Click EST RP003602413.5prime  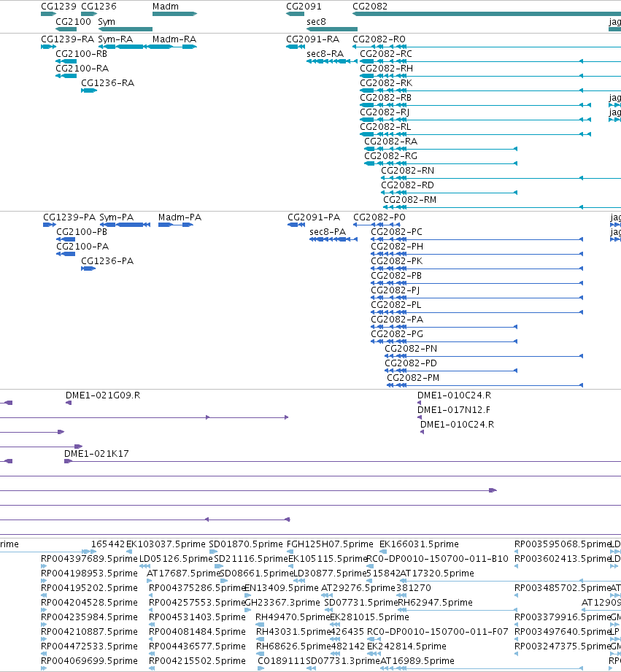(563, 558)
